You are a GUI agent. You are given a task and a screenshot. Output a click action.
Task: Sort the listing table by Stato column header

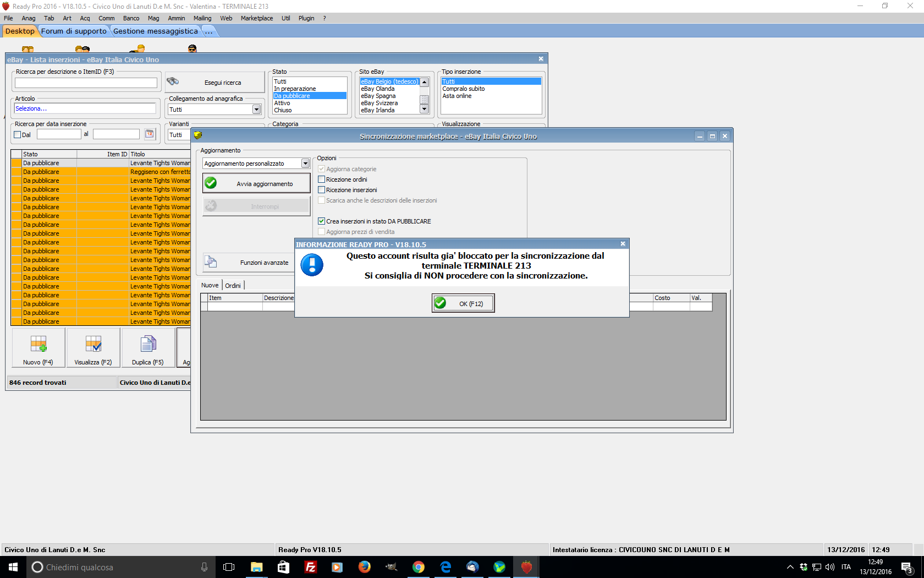click(x=49, y=154)
